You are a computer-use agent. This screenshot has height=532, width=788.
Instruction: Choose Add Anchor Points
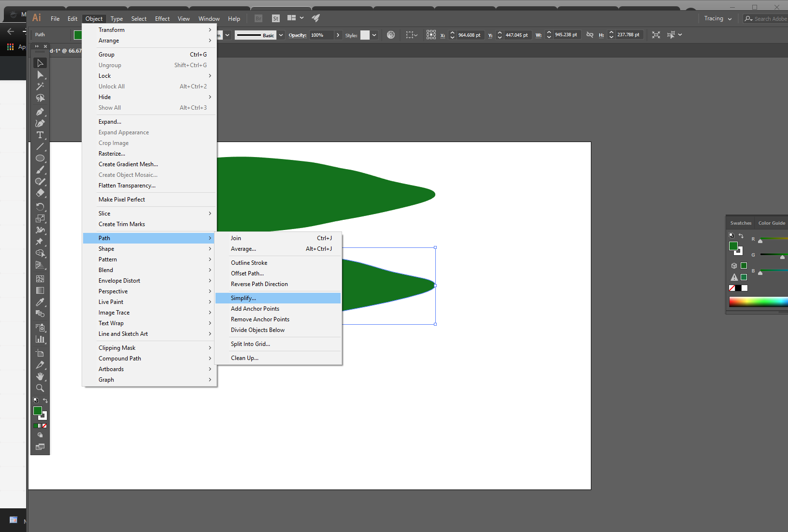pos(278,309)
